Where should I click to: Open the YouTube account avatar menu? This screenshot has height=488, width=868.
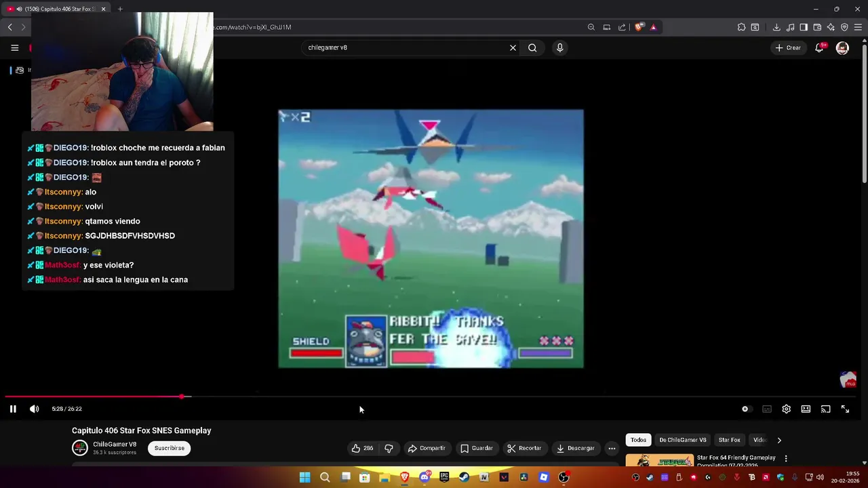pos(842,47)
